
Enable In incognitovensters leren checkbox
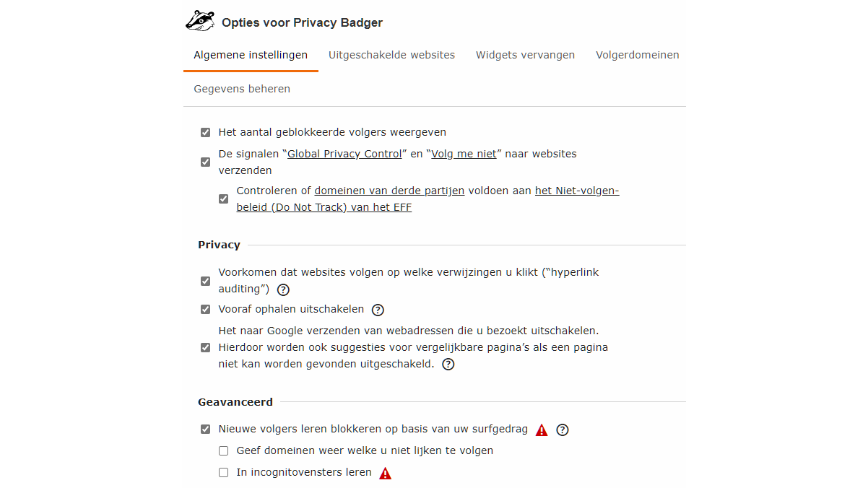[x=224, y=473]
